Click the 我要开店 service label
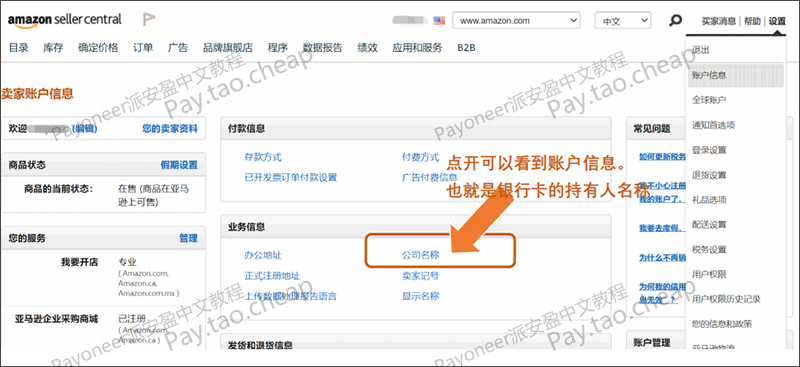The height and width of the screenshot is (367, 800). tap(80, 262)
